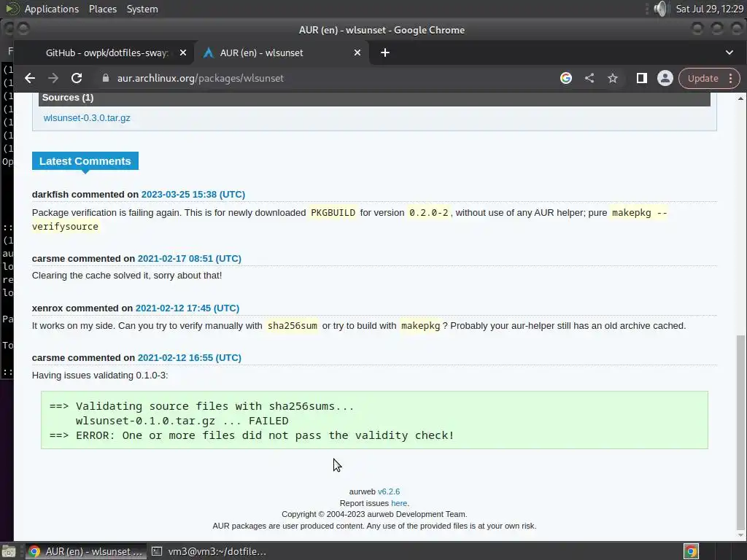
Task: Open aurweb v6.2.6 version link
Action: click(389, 491)
